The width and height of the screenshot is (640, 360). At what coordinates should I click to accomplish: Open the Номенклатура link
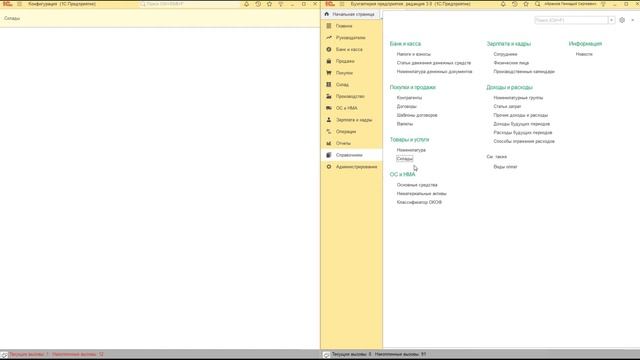point(411,150)
